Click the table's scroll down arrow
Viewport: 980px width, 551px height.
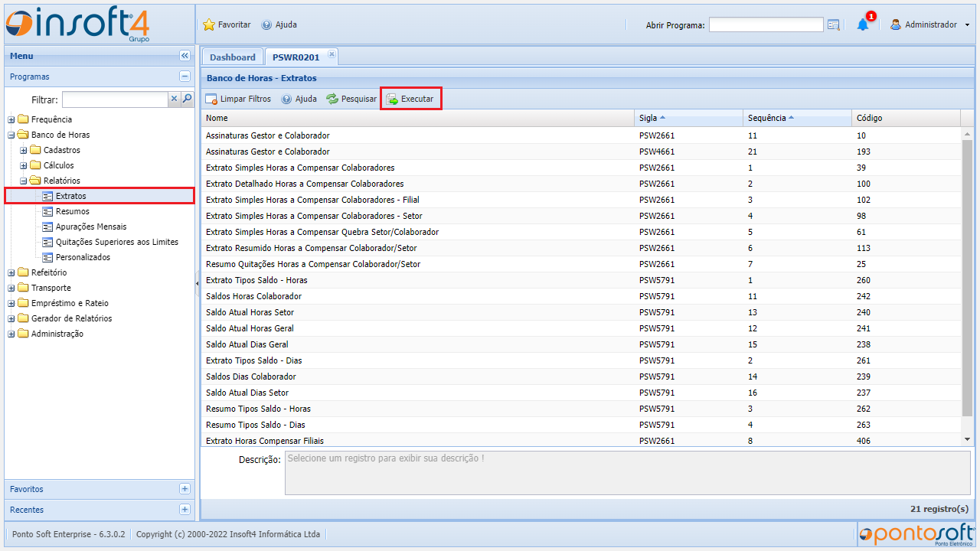(x=967, y=439)
